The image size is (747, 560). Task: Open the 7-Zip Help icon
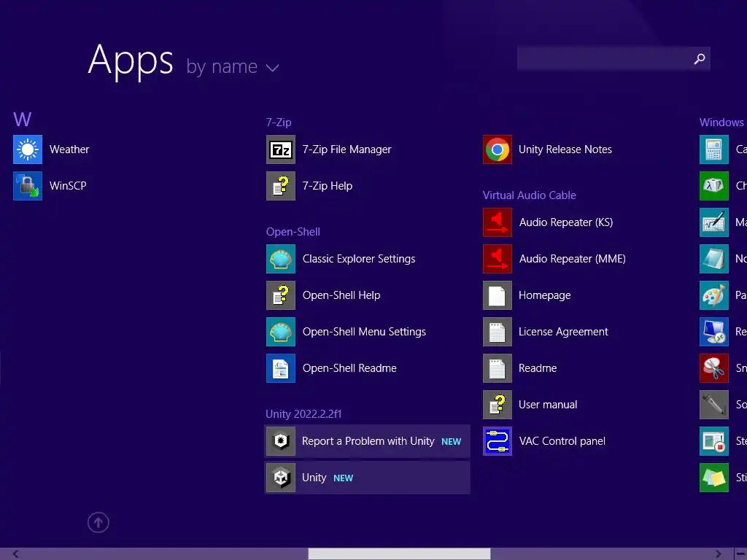[x=281, y=186]
